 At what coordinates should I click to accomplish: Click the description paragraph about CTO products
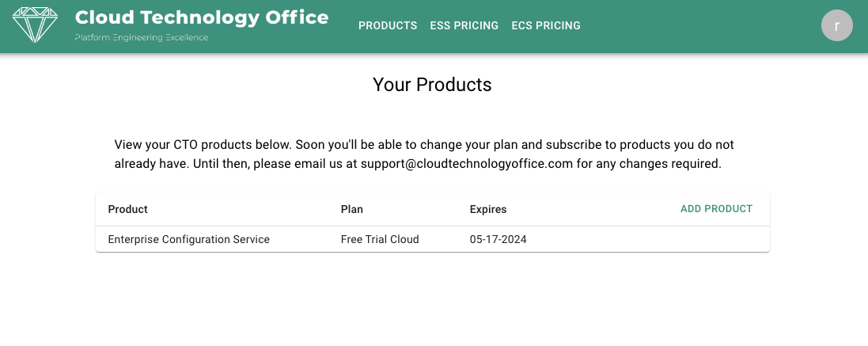pos(424,154)
